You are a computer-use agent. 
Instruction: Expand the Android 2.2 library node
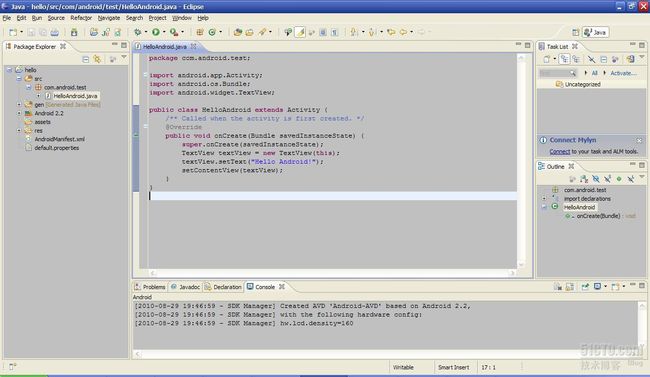click(19, 113)
